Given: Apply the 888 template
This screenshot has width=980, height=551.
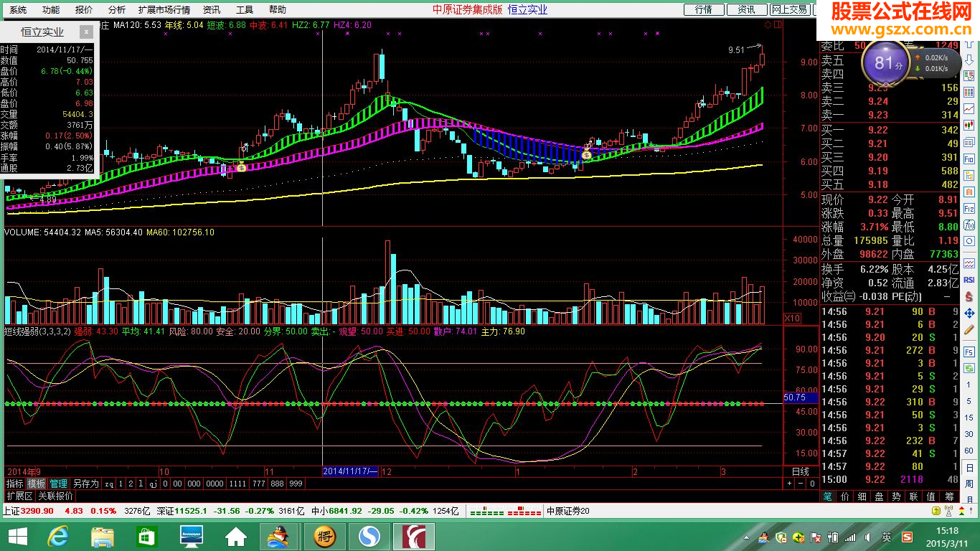Looking at the screenshot, I should (277, 484).
